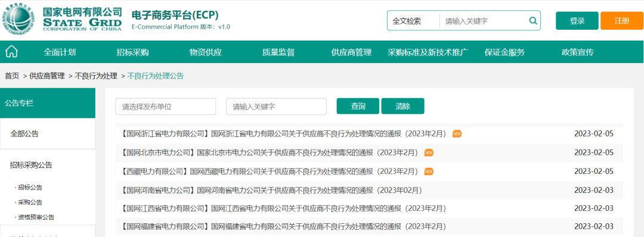Open the 保证金服务 menu
The height and width of the screenshot is (237, 644).
pos(504,52)
